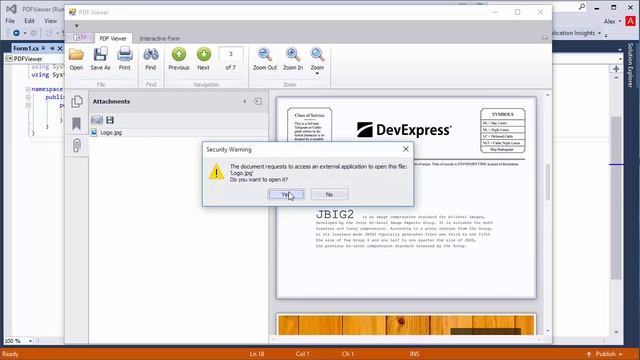
Task: Click the page number input field
Action: [x=231, y=54]
